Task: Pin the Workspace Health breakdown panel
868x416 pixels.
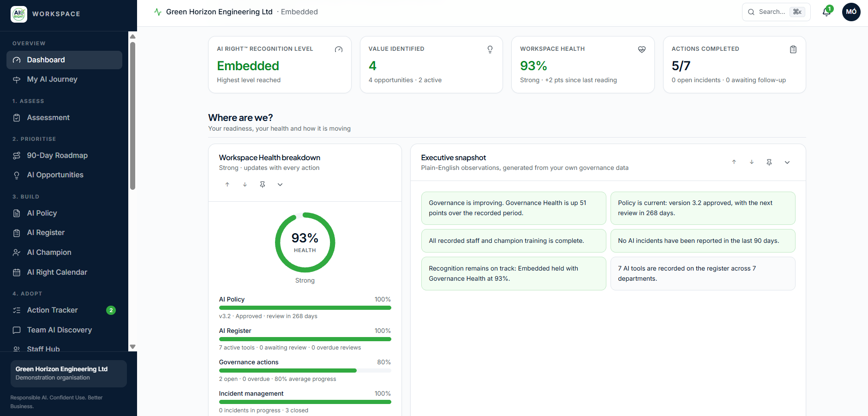Action: 262,184
